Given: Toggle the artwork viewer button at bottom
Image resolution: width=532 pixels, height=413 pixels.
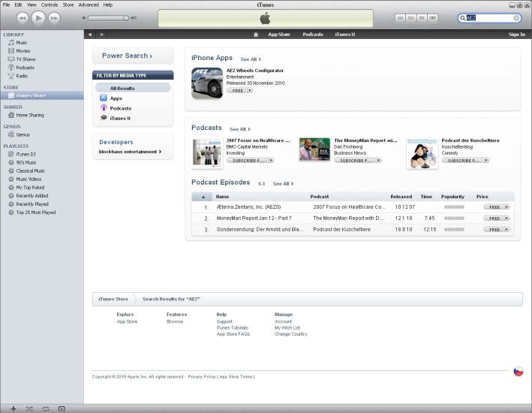Looking at the screenshot, I should pos(62,408).
